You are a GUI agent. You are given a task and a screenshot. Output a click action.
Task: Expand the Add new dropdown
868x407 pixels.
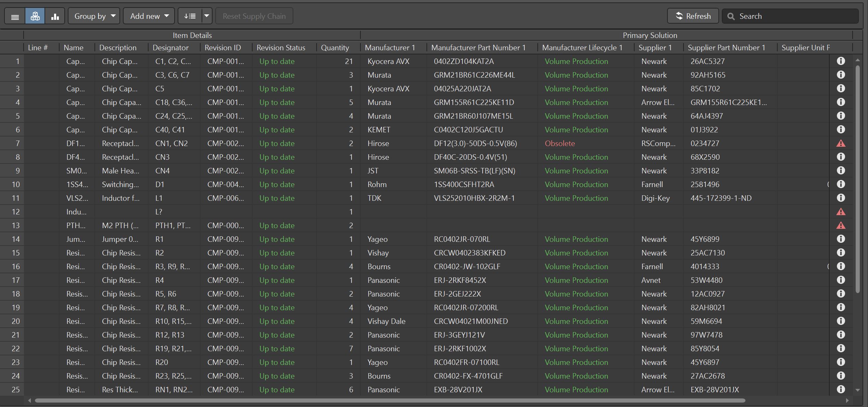click(x=149, y=16)
